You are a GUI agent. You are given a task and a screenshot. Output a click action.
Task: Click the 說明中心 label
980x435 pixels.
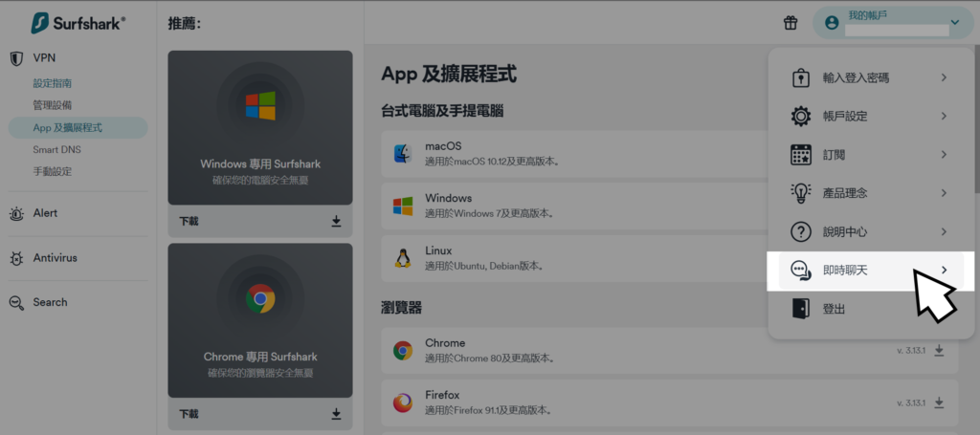coord(845,231)
